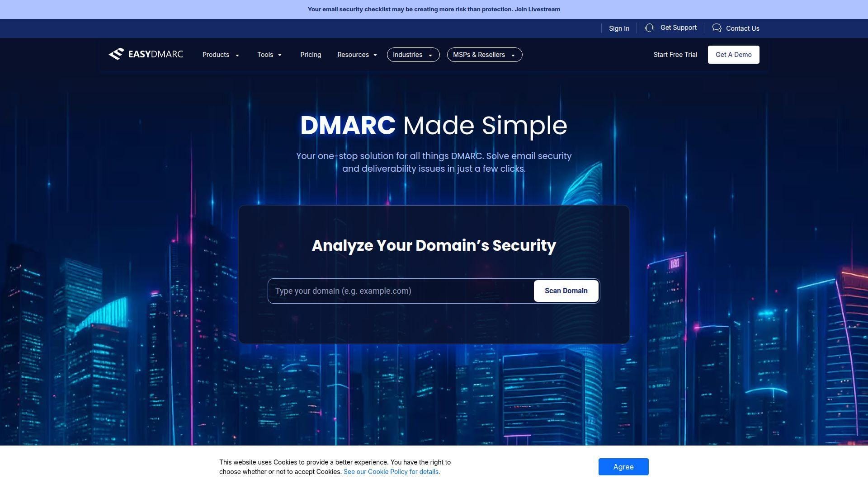Click the 'DMARC Made Simple' heading
868x488 pixels.
pyautogui.click(x=434, y=126)
